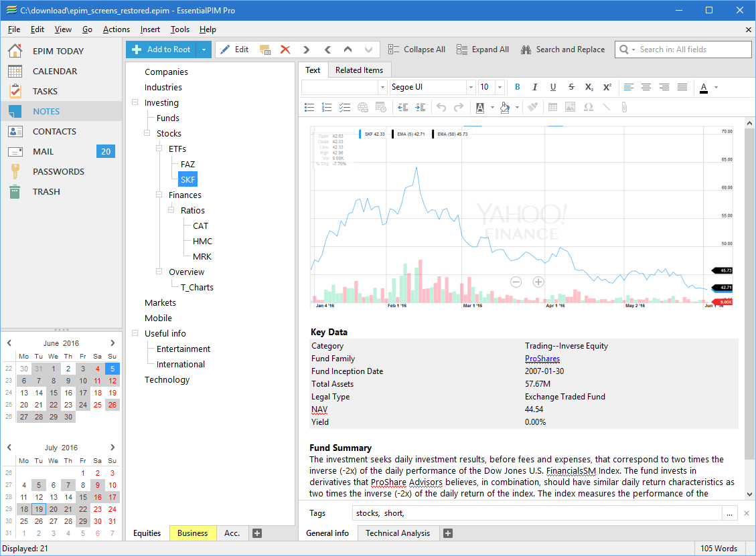Open the font size dropdown

500,87
